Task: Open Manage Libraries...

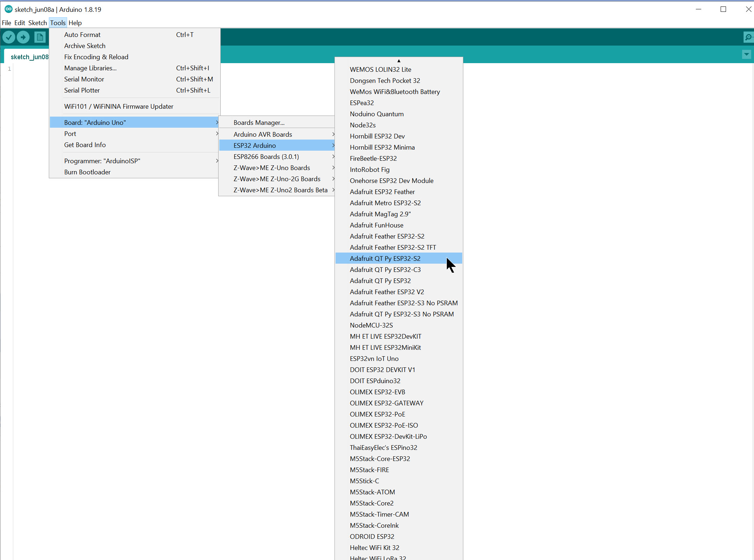Action: [x=135, y=68]
